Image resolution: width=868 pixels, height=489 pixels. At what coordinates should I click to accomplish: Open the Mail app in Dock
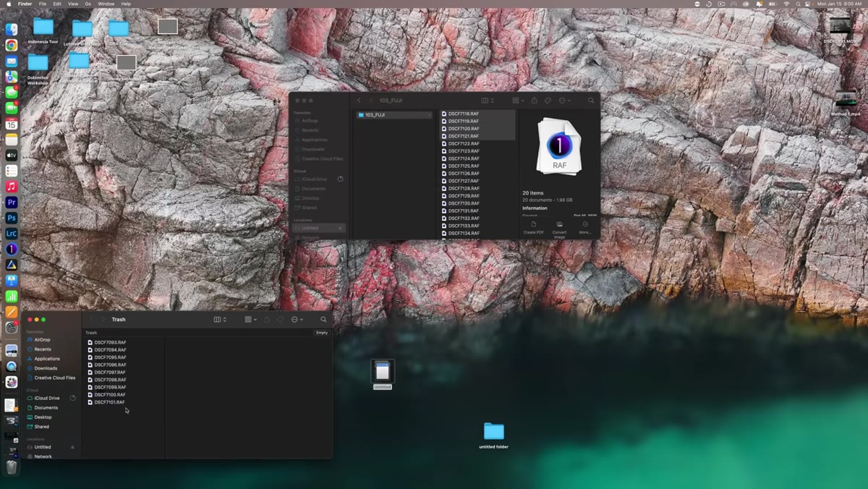12,61
